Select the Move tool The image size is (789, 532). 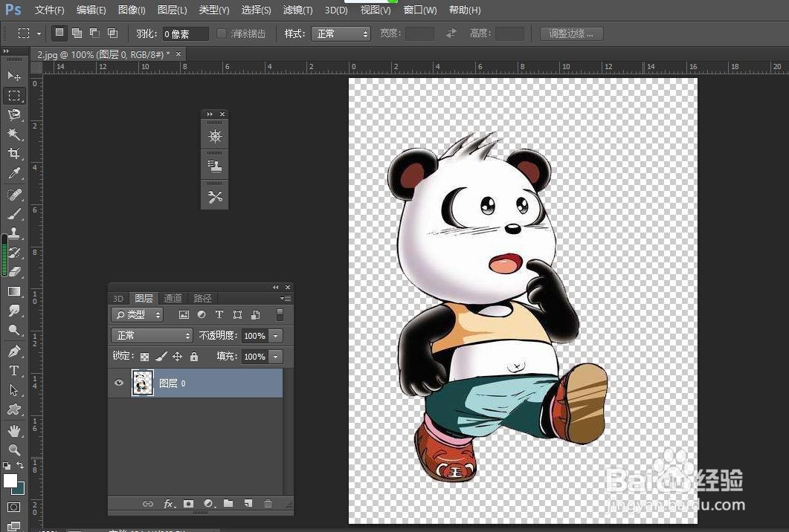pyautogui.click(x=14, y=76)
